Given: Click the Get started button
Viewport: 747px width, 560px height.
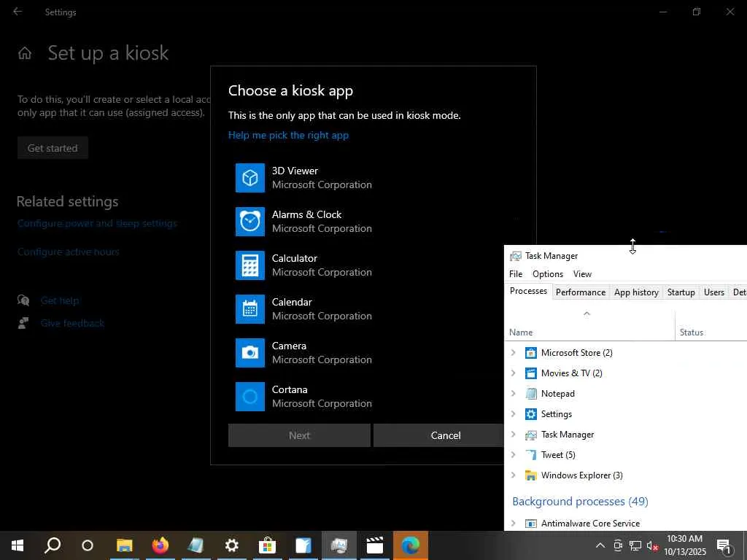Looking at the screenshot, I should 53,148.
